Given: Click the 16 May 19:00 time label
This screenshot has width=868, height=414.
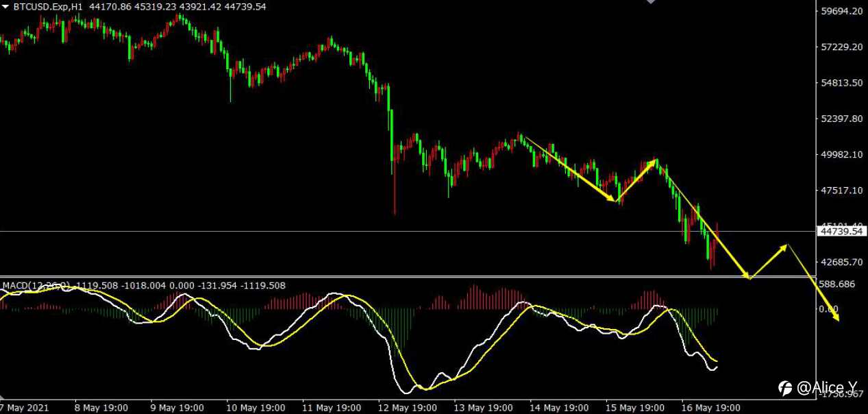Looking at the screenshot, I should coord(711,408).
